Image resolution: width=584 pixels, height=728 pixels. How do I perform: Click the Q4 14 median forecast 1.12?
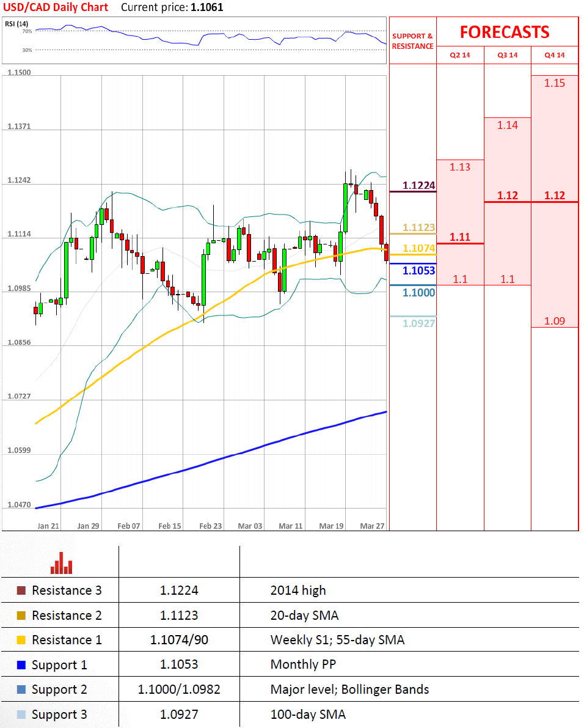point(555,196)
